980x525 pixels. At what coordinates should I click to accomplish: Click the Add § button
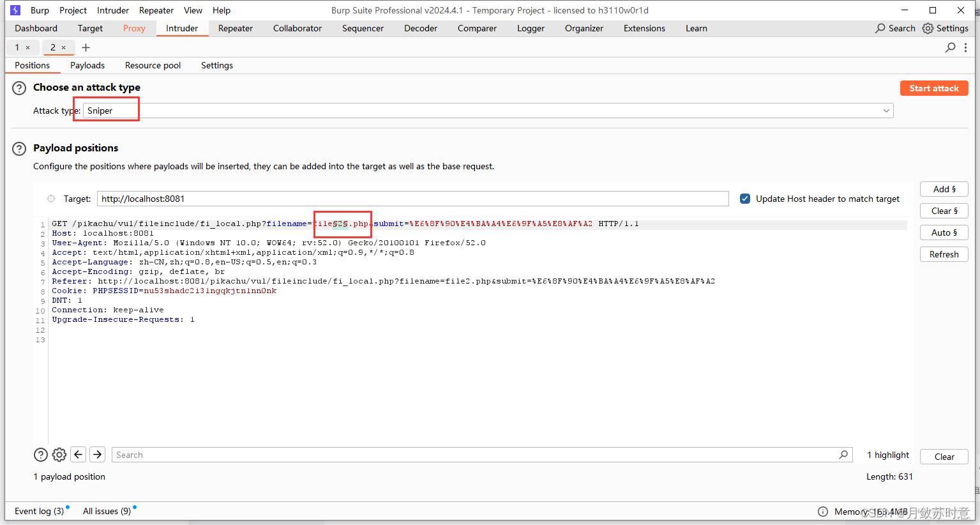tap(944, 189)
